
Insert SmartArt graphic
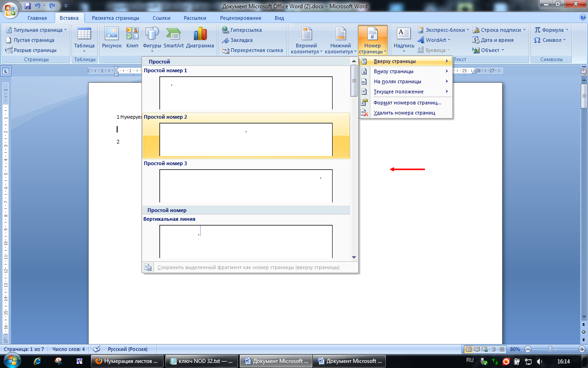point(174,38)
